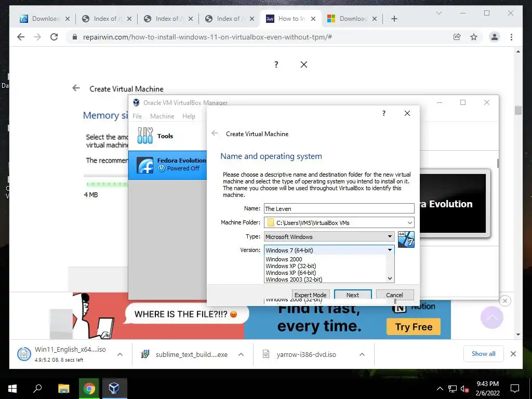Open options for Win11_English_x64 iso download
Image resolution: width=532 pixels, height=399 pixels.
point(120,354)
